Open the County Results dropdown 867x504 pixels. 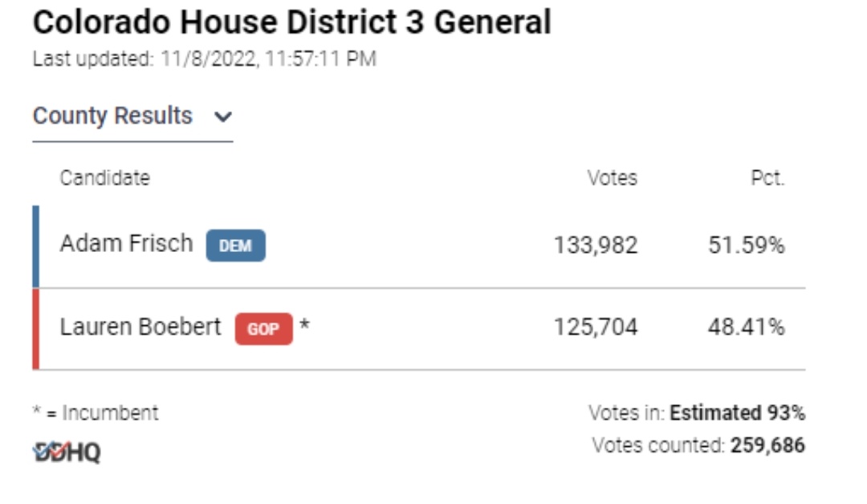click(132, 117)
